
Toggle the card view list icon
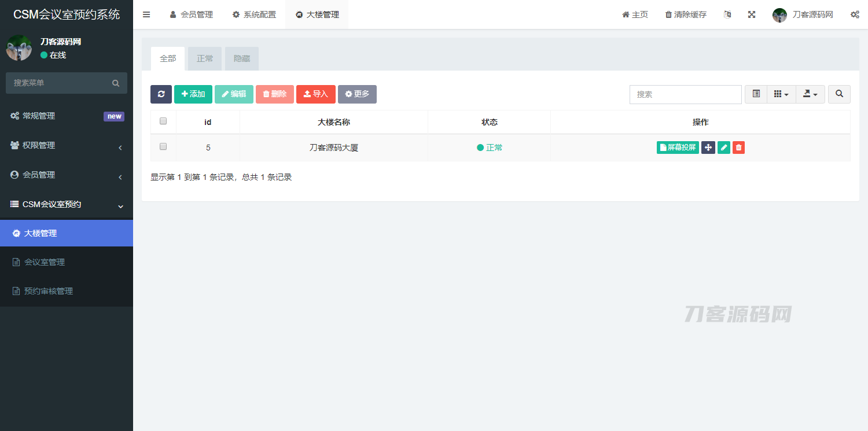pos(756,94)
